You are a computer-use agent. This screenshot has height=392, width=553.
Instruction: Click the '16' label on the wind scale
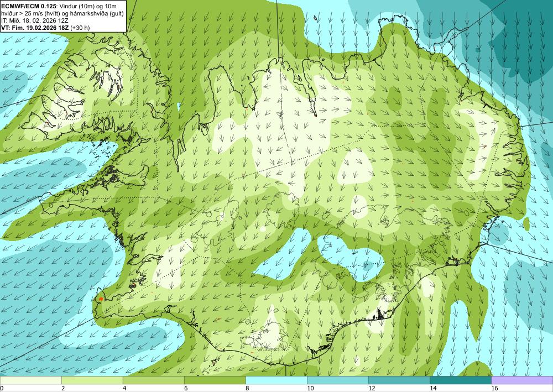(x=495, y=388)
